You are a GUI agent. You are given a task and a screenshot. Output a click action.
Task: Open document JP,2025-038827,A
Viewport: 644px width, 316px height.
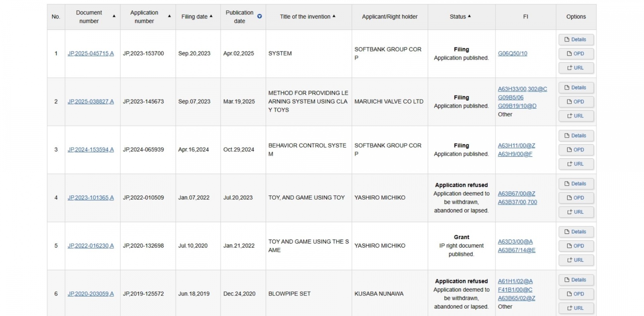[91, 101]
